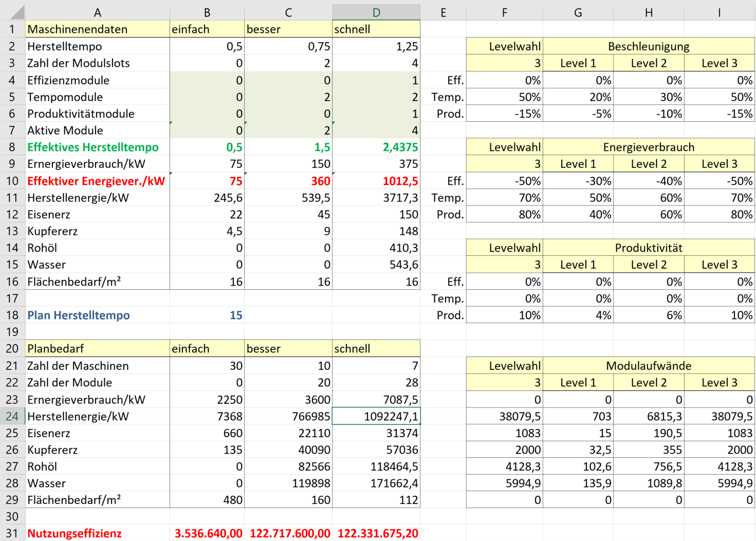Click the 'besser' header in row 20

(288, 348)
